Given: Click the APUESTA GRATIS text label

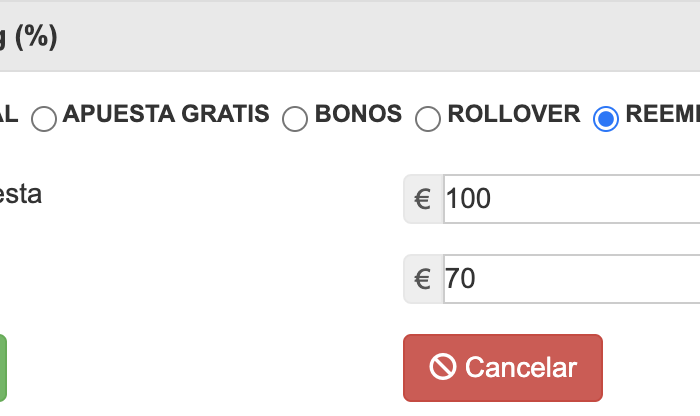Looking at the screenshot, I should click(x=166, y=114).
